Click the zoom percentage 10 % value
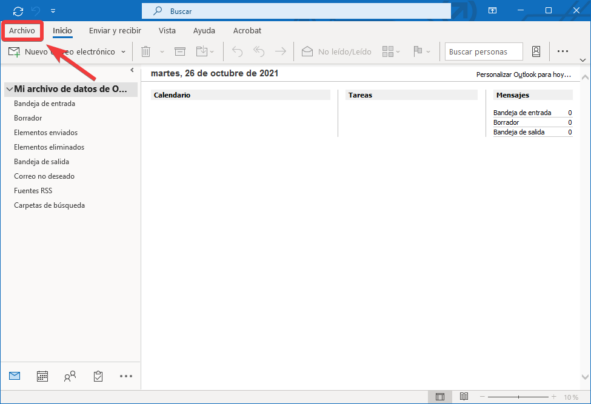The height and width of the screenshot is (404, 591). [x=571, y=397]
